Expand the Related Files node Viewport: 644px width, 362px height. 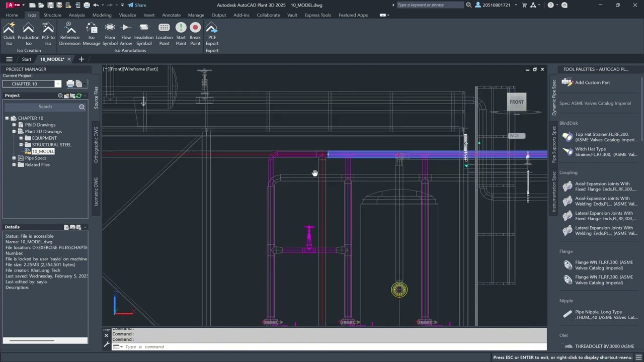coord(14,164)
